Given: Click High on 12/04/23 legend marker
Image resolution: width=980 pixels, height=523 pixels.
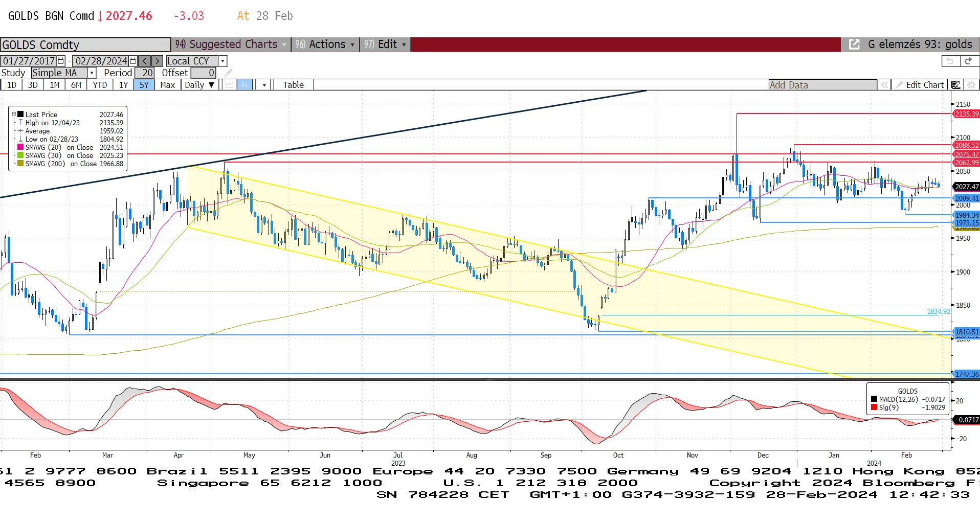Looking at the screenshot, I should [20, 123].
